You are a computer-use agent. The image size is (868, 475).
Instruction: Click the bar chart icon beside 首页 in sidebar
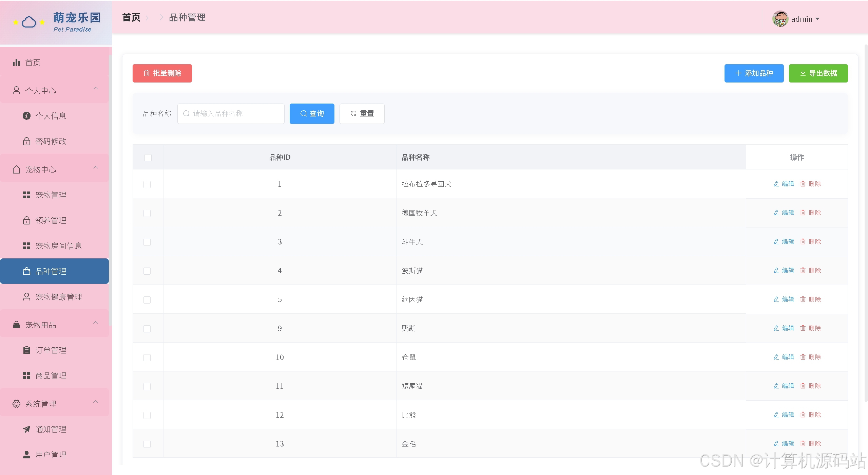(x=16, y=62)
